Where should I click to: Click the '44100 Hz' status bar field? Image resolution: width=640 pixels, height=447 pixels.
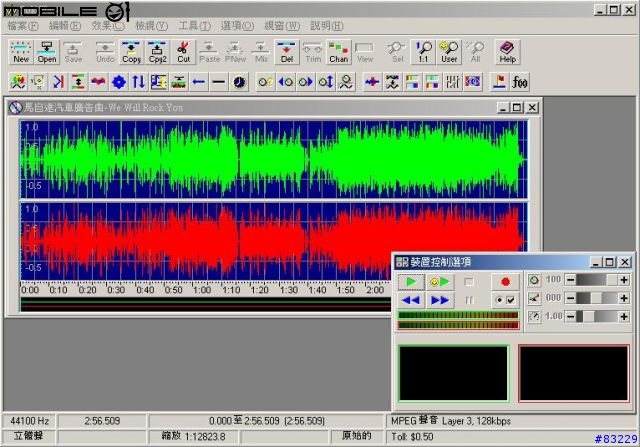pos(29,421)
